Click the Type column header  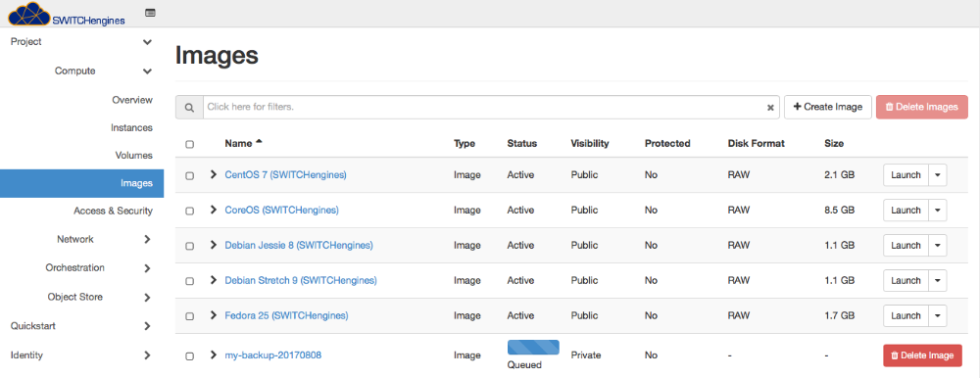tap(465, 143)
